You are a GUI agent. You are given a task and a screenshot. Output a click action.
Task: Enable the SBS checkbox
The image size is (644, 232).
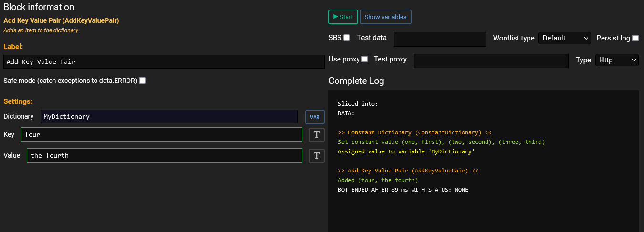(347, 38)
